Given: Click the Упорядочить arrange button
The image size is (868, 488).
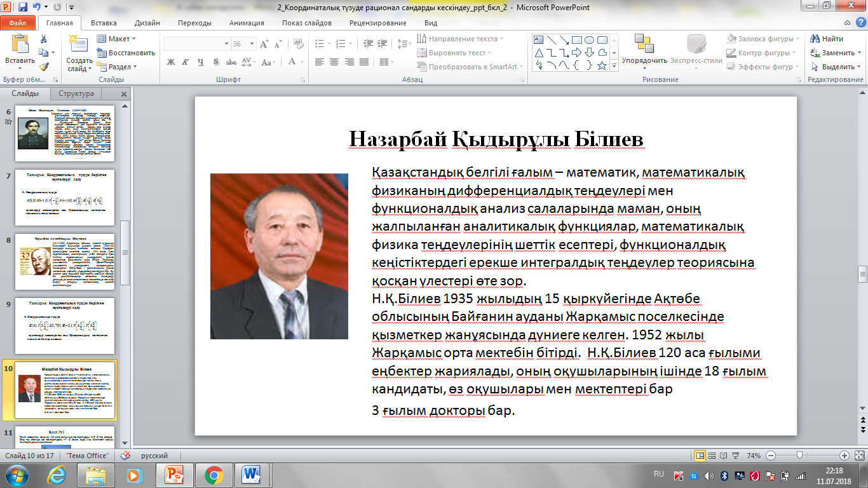Looking at the screenshot, I should (x=644, y=50).
